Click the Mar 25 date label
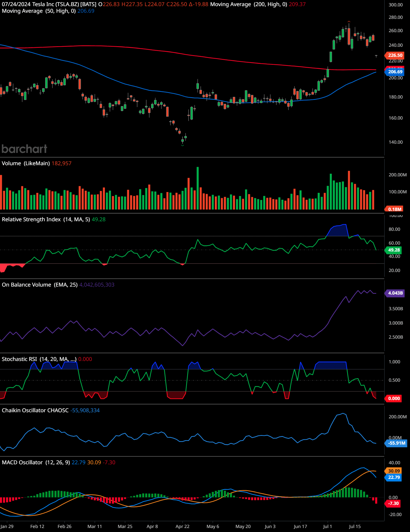This screenshot has height=532, width=410. pyautogui.click(x=125, y=526)
